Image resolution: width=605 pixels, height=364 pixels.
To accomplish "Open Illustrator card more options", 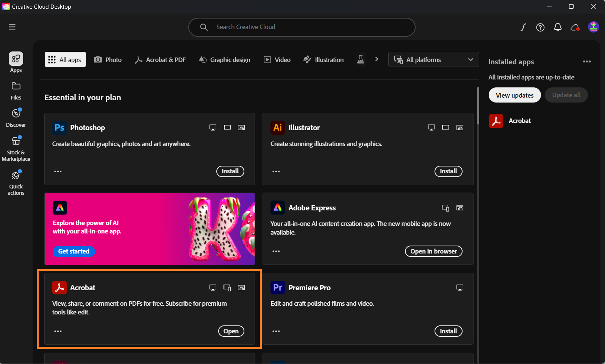I will [276, 171].
